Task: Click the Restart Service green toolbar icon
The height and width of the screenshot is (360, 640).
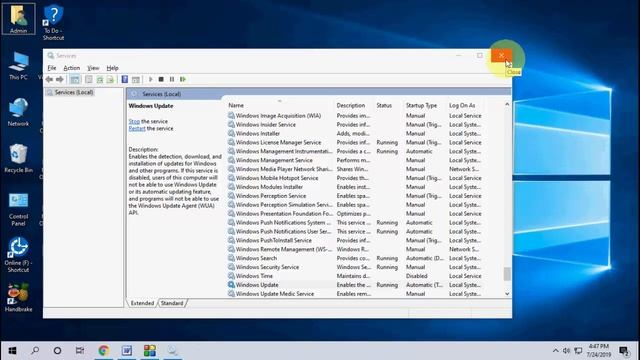Action: click(183, 79)
